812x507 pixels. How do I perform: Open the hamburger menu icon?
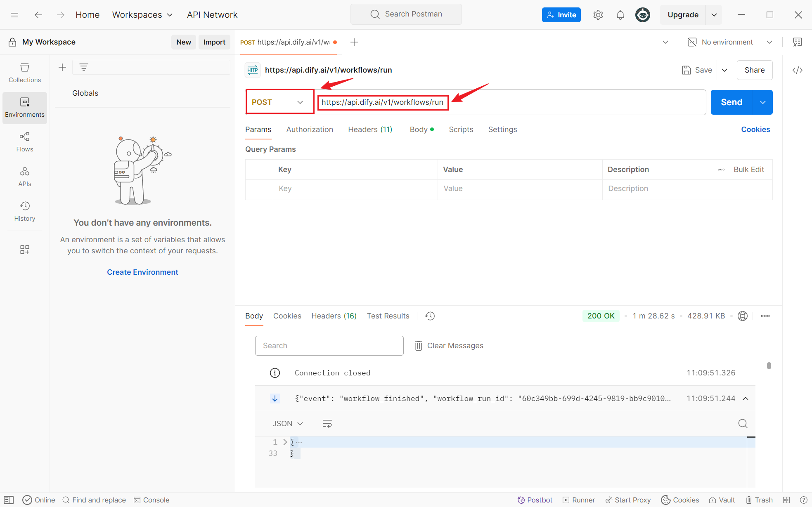(14, 15)
